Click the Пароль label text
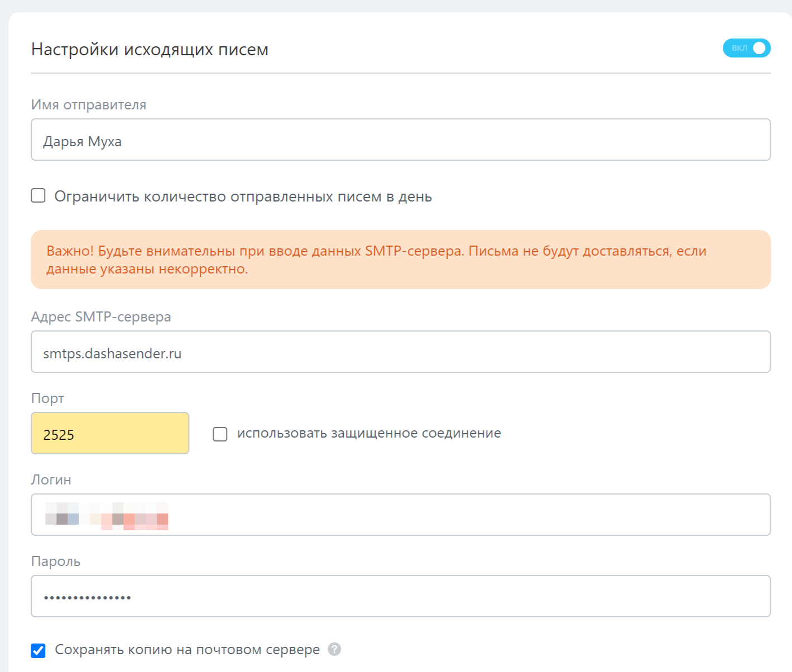792x672 pixels. (x=56, y=561)
